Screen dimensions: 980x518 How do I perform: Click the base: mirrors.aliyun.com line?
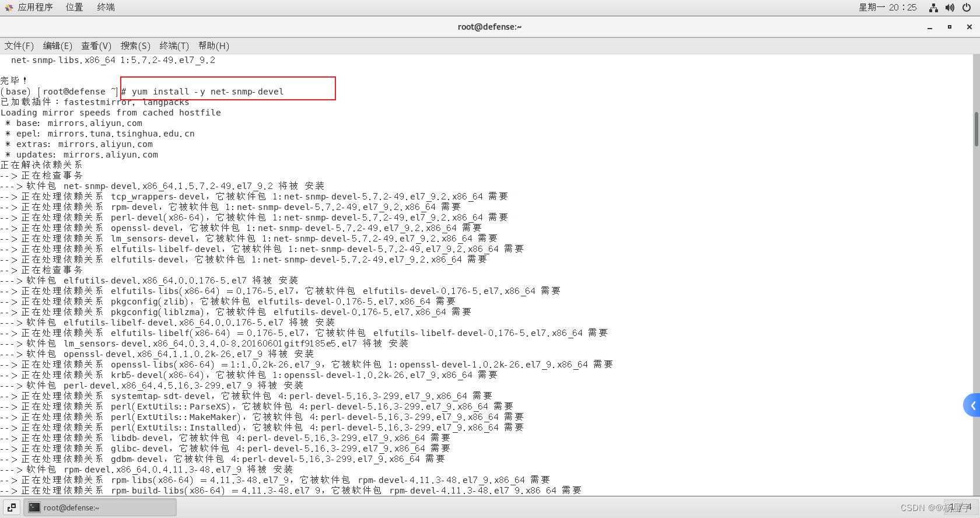click(x=73, y=123)
